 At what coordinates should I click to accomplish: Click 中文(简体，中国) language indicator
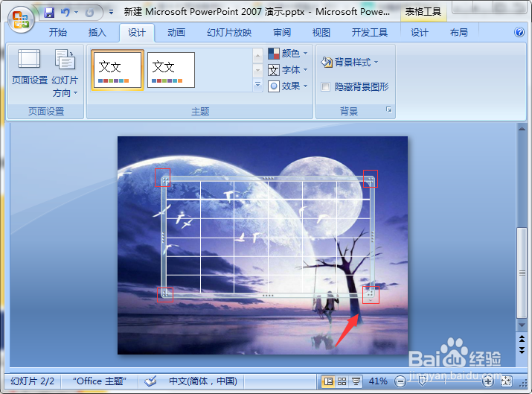203,381
